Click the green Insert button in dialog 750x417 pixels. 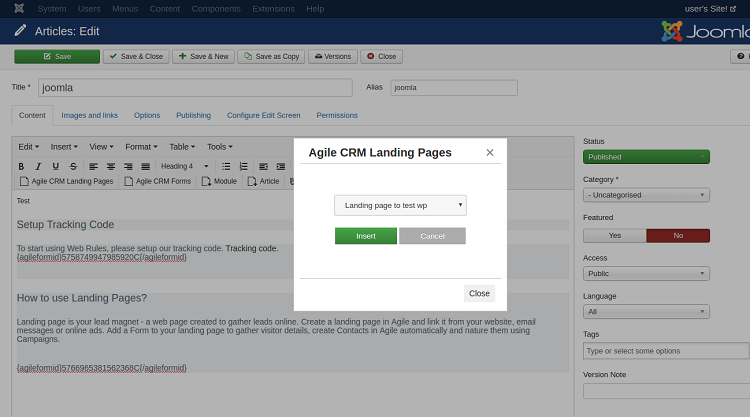coord(366,236)
